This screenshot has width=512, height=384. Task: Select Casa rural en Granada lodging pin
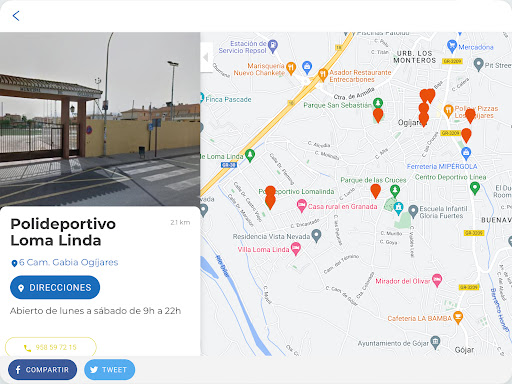[301, 205]
